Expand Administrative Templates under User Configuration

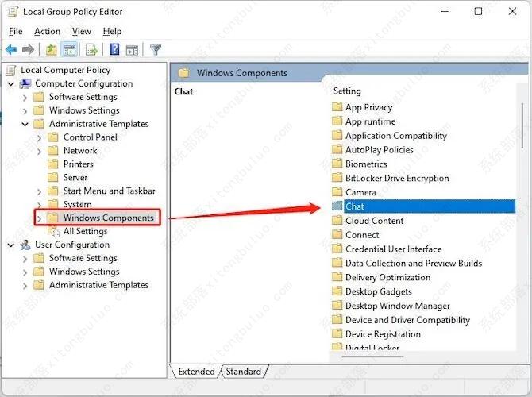[x=25, y=286]
